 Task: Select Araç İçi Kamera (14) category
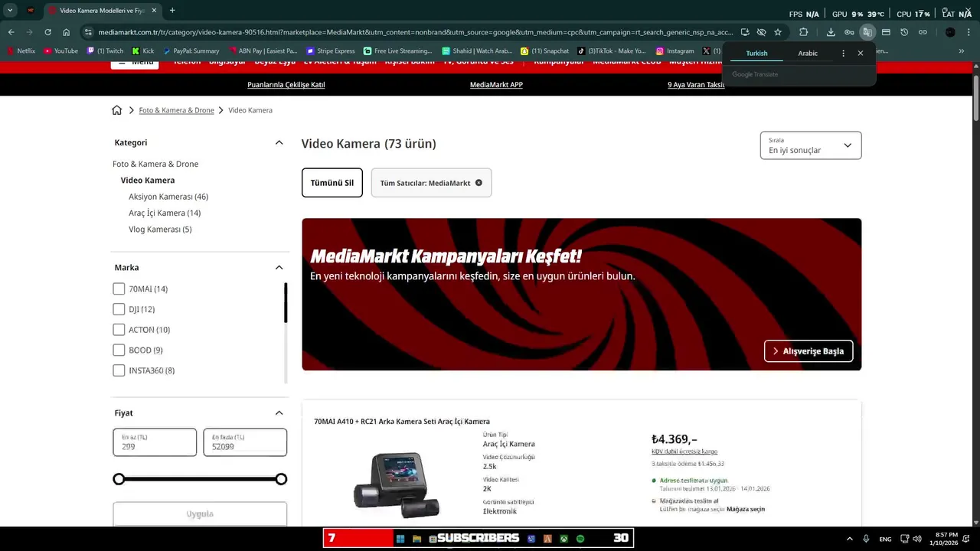click(165, 213)
